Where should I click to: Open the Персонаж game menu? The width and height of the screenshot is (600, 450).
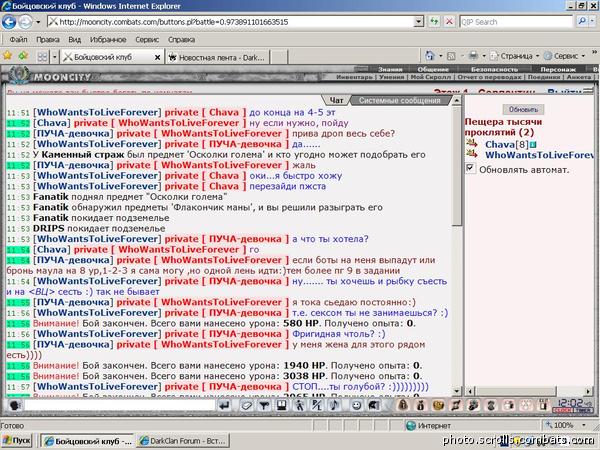tap(558, 69)
